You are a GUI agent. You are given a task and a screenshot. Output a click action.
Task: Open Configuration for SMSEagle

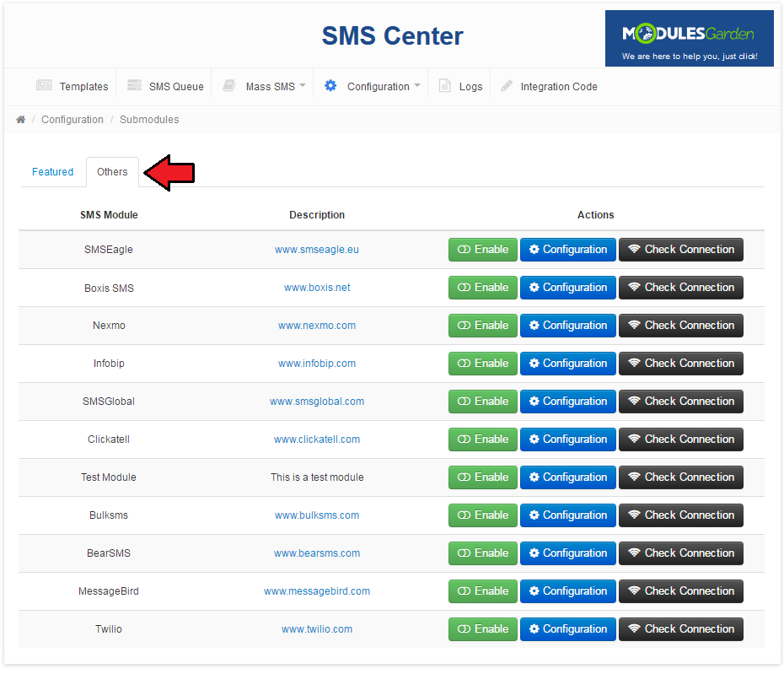(568, 250)
